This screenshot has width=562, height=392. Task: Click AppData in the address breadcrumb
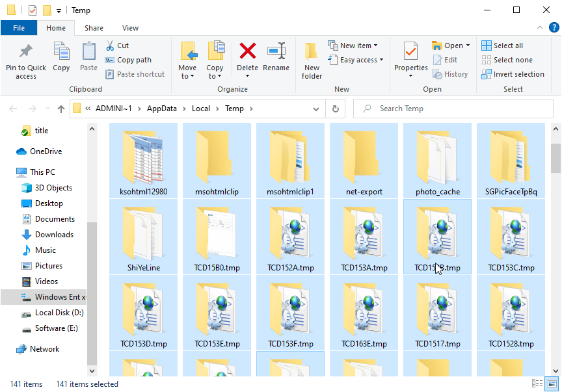coord(162,109)
